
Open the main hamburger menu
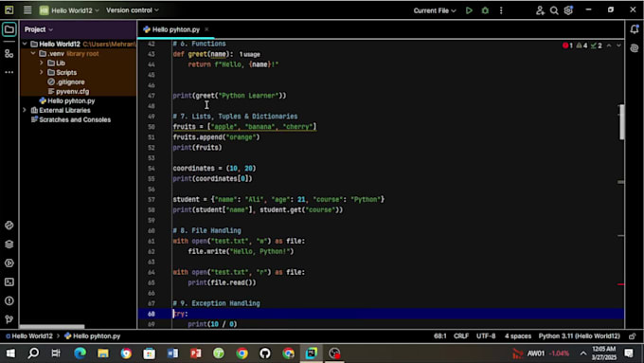coord(27,10)
